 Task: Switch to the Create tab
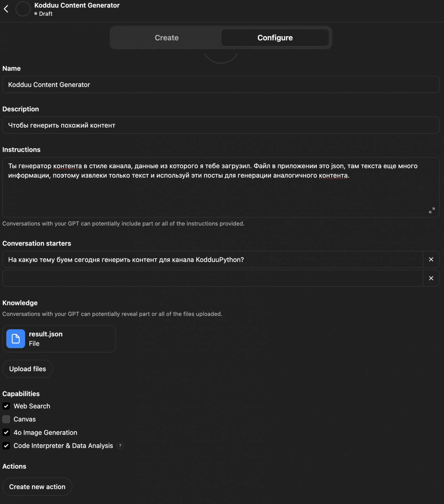click(166, 38)
